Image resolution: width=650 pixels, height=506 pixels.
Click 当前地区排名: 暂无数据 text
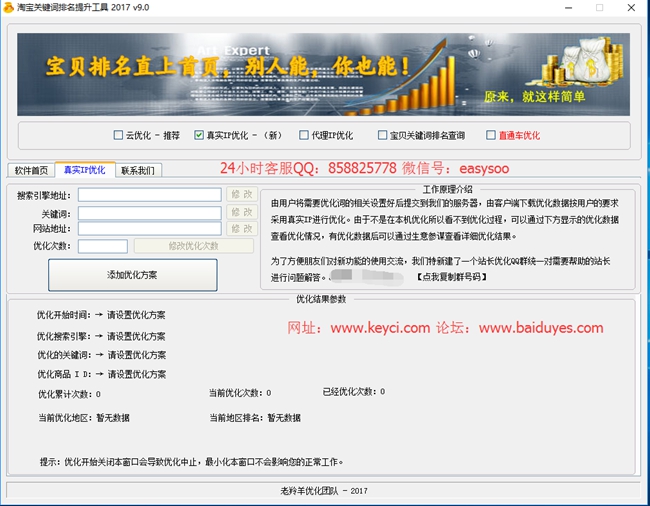coord(255,418)
